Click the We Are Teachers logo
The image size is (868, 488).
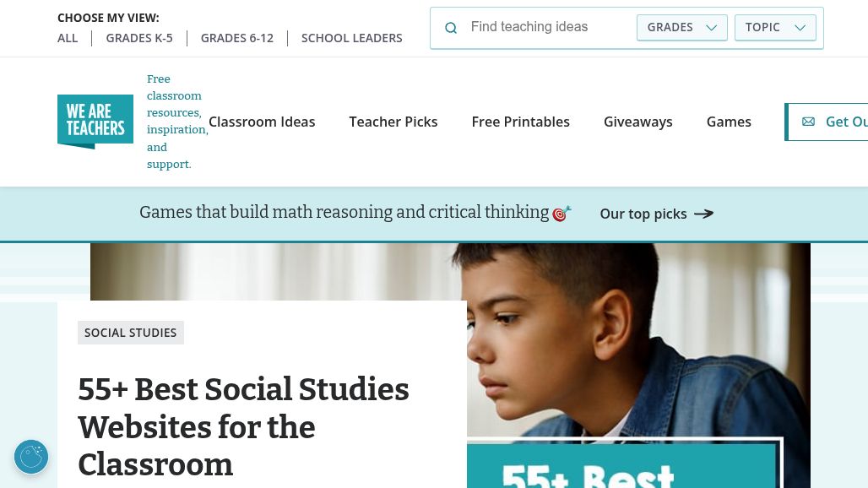coord(95,122)
